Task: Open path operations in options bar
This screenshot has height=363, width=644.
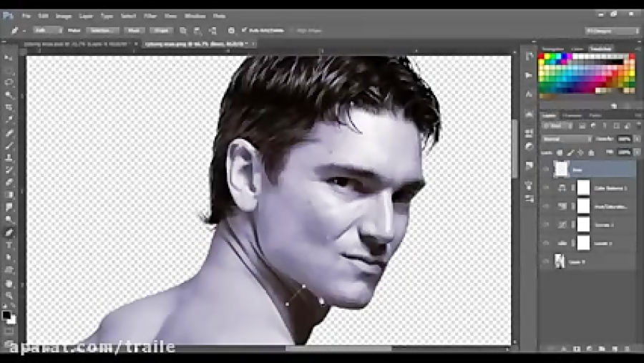Action: tap(183, 31)
